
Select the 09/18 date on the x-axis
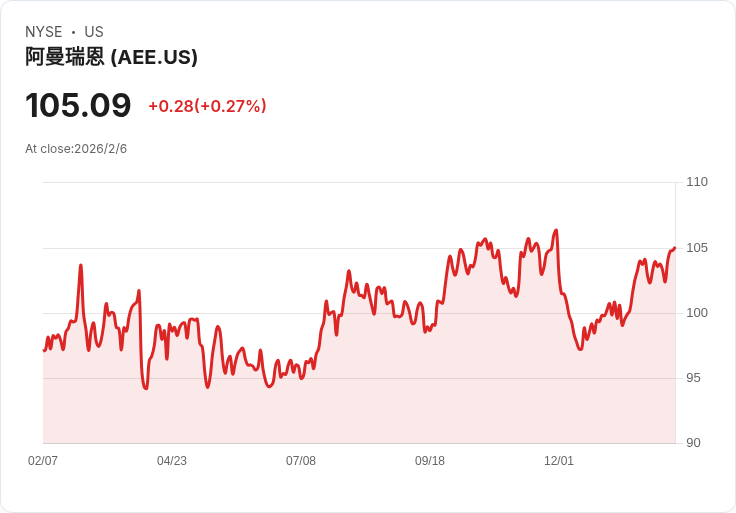pyautogui.click(x=430, y=461)
